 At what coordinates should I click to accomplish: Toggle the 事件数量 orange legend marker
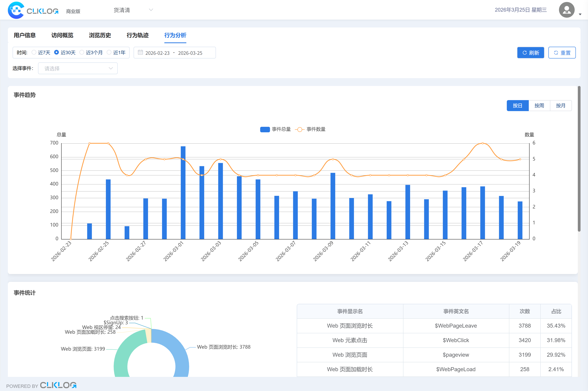coord(300,129)
